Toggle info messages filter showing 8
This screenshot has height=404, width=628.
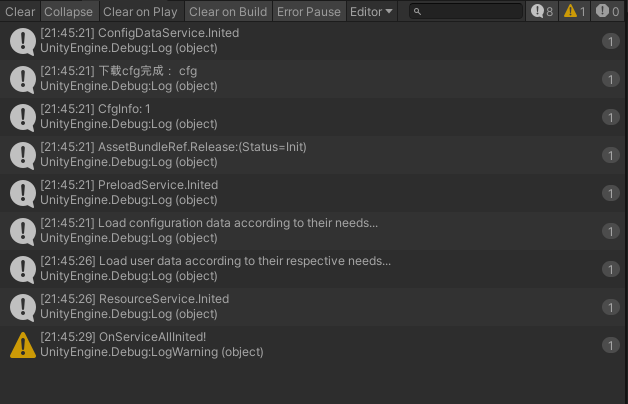[542, 12]
